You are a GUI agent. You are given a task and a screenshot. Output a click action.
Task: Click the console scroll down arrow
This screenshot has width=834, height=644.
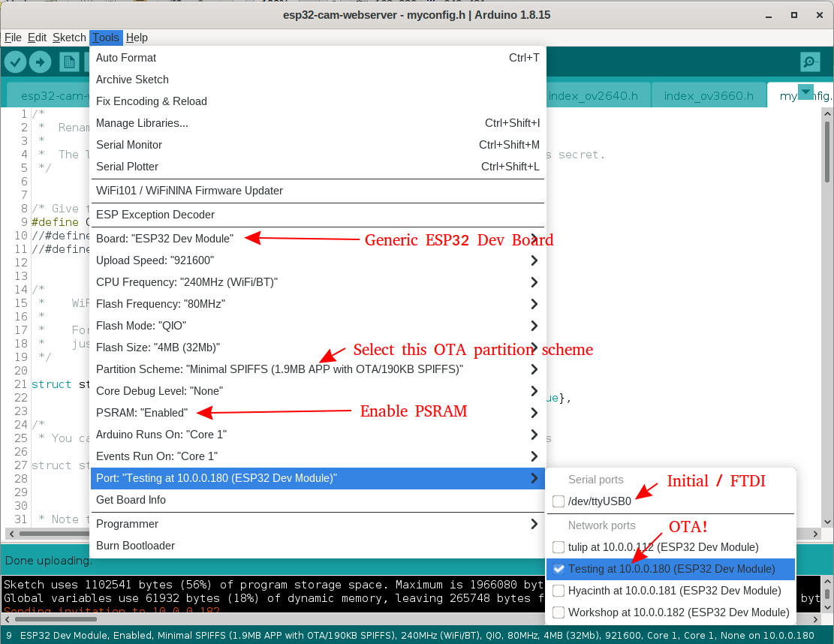coord(827,606)
